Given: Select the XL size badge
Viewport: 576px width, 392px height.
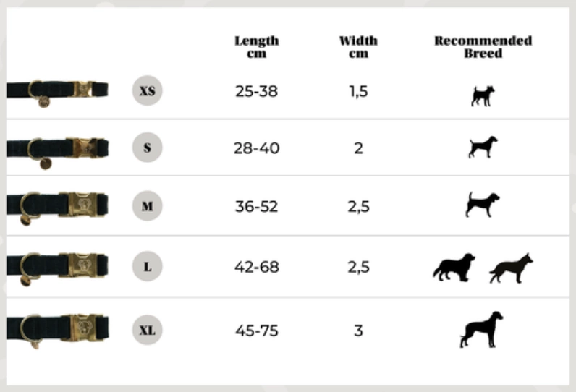Looking at the screenshot, I should click(x=147, y=331).
